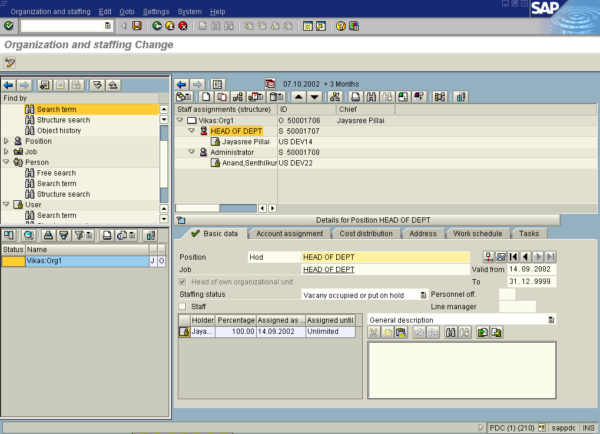The height and width of the screenshot is (434, 600).
Task: Click the details magnifier icon in hit list
Action: [x=28, y=235]
